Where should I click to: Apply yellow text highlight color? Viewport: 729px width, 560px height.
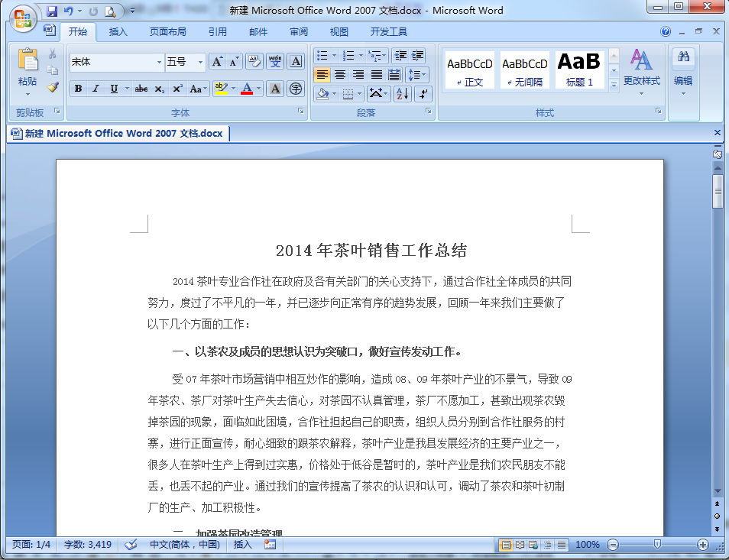(x=222, y=89)
